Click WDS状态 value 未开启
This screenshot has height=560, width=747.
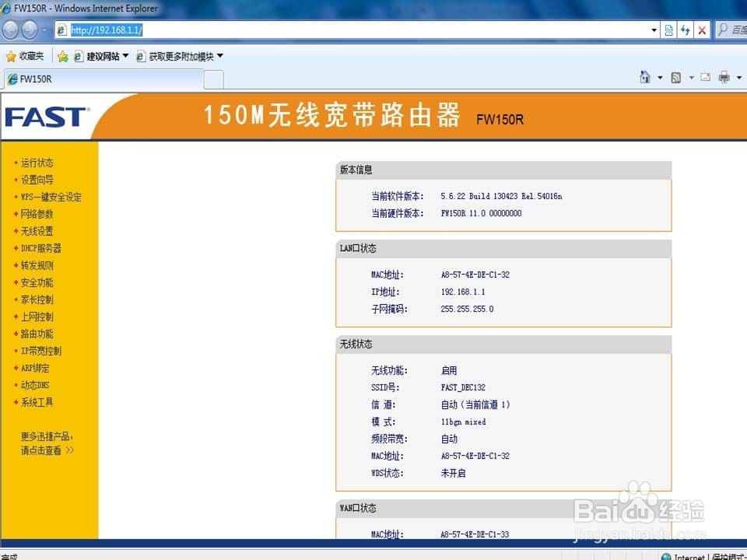click(x=453, y=474)
